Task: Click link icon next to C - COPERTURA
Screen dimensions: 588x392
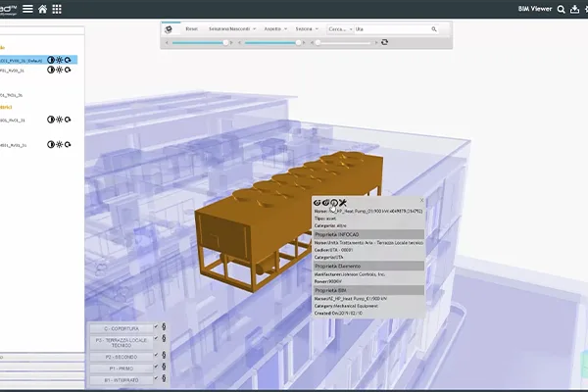Action: (x=164, y=327)
